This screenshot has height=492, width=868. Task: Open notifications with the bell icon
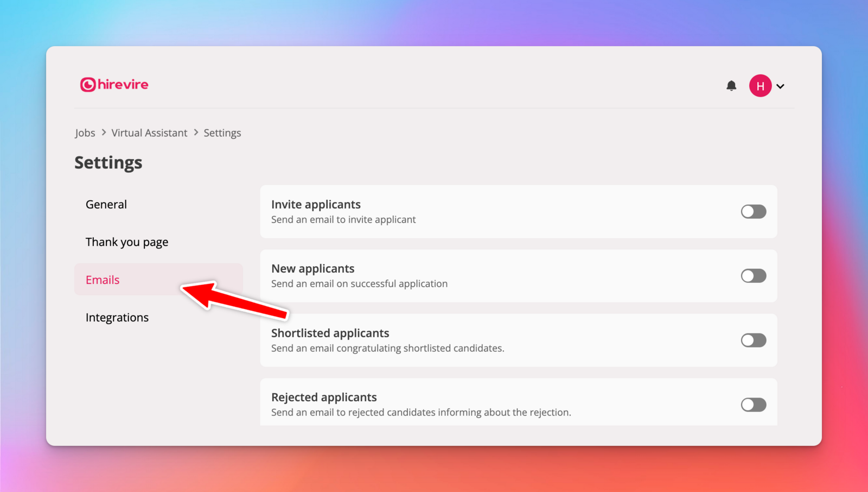coord(731,86)
